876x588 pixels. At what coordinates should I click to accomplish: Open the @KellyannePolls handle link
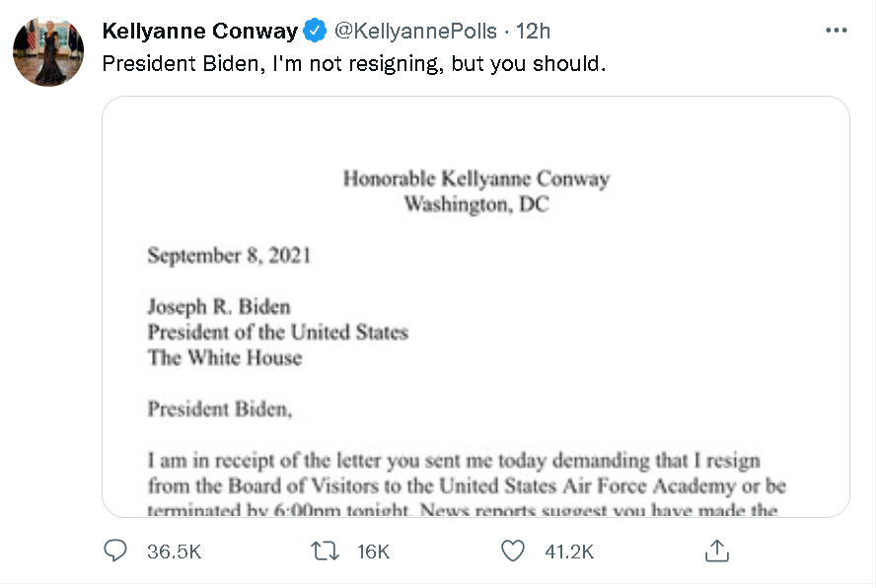[x=415, y=31]
